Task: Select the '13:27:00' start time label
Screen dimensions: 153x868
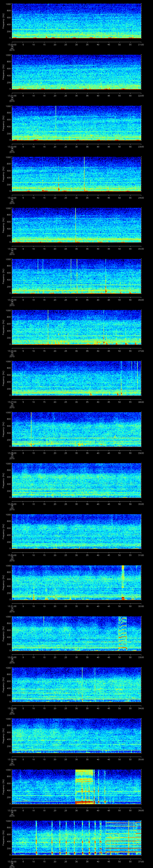Action: point(12,402)
